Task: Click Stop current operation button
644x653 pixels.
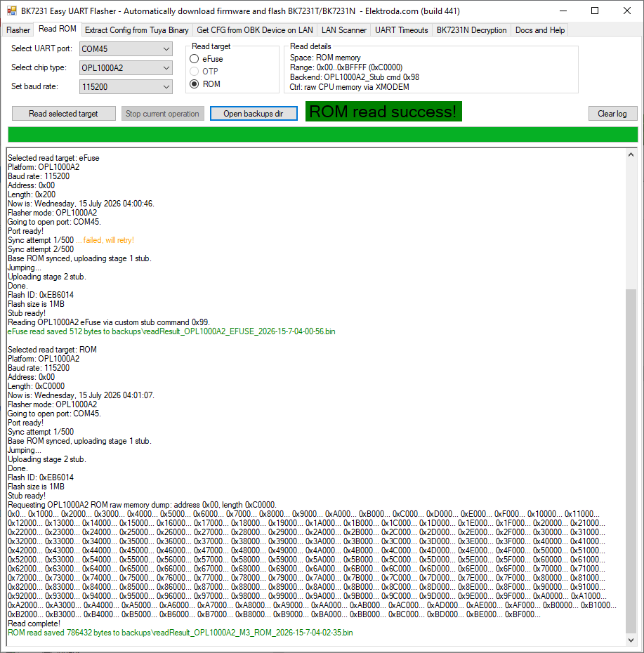Action: 163,114
